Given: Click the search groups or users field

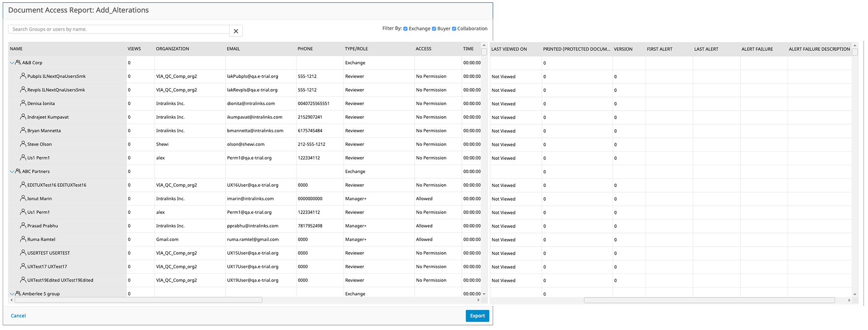Looking at the screenshot, I should (x=119, y=29).
